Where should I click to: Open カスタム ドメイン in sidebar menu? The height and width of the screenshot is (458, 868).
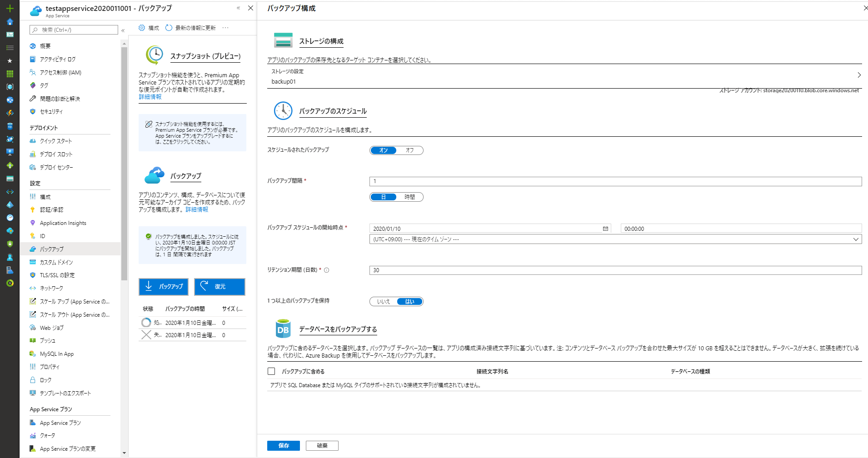click(56, 262)
